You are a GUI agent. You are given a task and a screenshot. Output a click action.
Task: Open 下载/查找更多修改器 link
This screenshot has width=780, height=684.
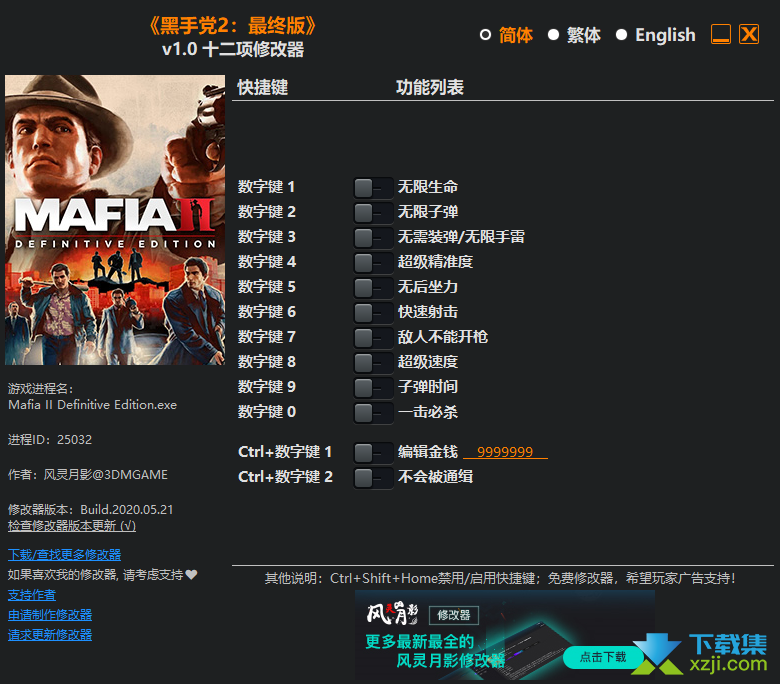64,555
